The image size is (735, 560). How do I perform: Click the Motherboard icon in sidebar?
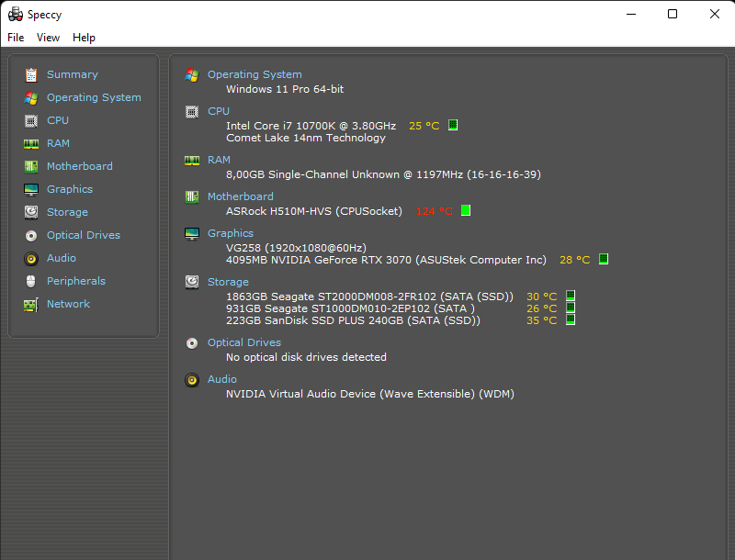tap(31, 167)
